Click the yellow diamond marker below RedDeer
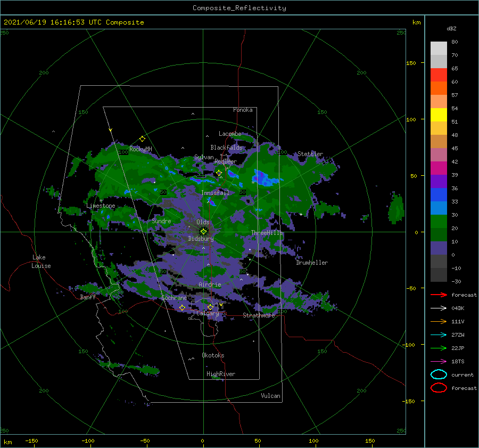This screenshot has width=479, height=448. pyautogui.click(x=219, y=173)
